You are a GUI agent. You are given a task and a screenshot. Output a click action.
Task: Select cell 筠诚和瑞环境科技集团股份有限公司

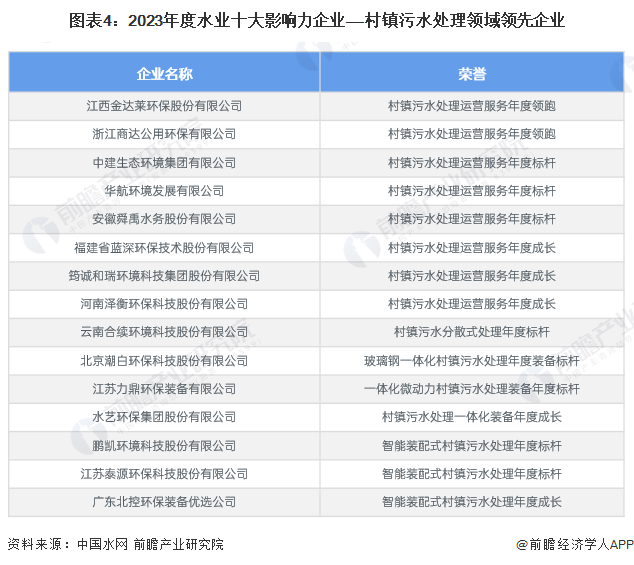[164, 276]
